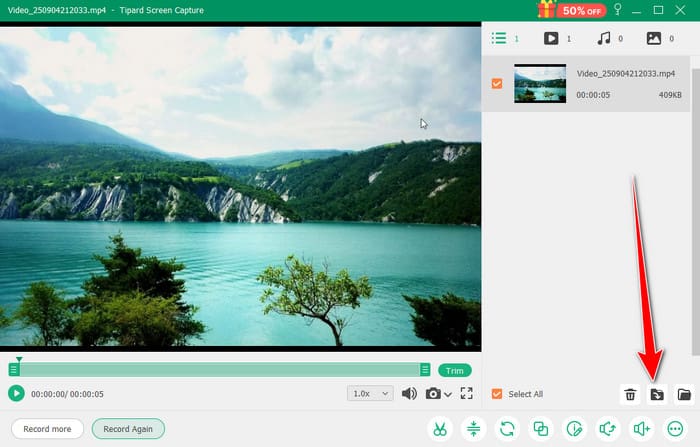Screen dimensions: 700x447
Task: Mute the playback speaker volume
Action: click(x=409, y=394)
